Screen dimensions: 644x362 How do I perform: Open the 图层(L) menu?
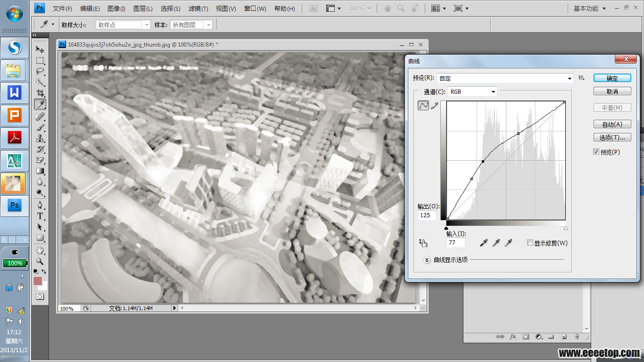[143, 8]
